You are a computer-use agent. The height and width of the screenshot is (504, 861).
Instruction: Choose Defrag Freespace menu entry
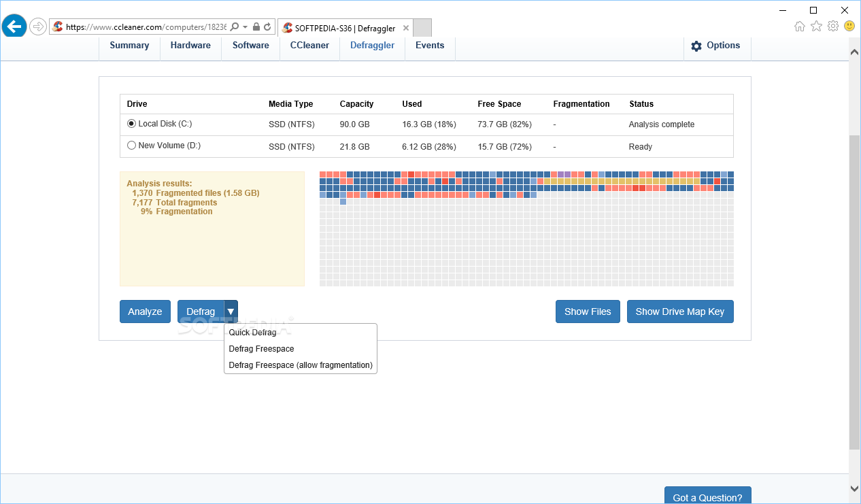pyautogui.click(x=301, y=349)
